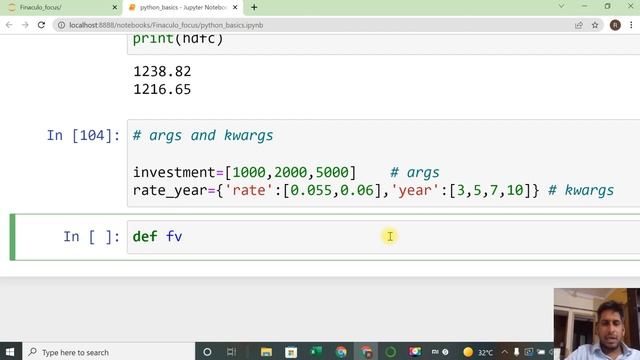Image resolution: width=640 pixels, height=360 pixels.
Task: Open Cortana from the taskbar
Action: coord(207,352)
